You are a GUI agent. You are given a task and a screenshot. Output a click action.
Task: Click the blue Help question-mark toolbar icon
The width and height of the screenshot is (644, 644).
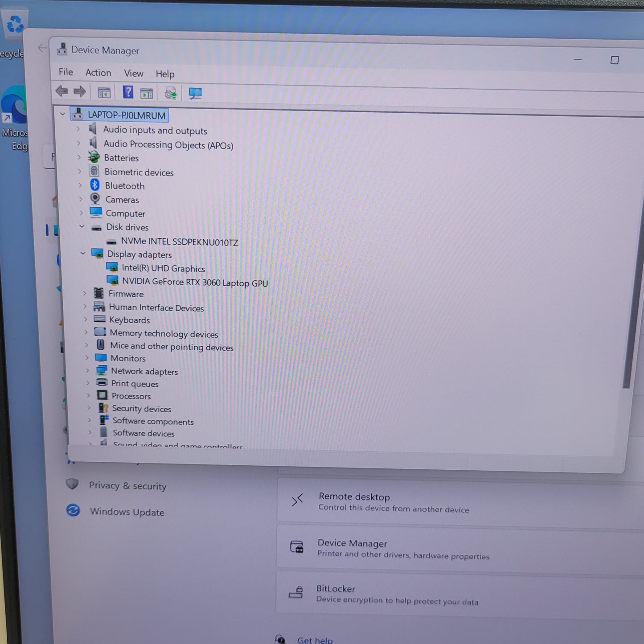coord(128,92)
